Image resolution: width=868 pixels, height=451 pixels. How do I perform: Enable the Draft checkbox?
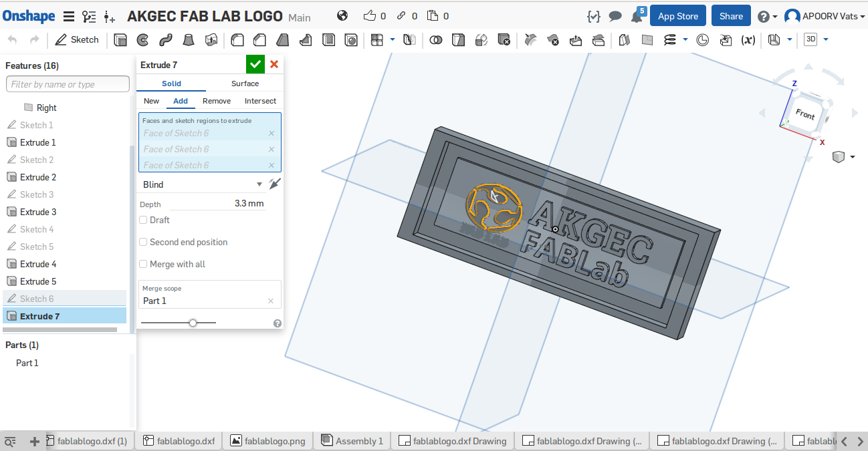[143, 220]
